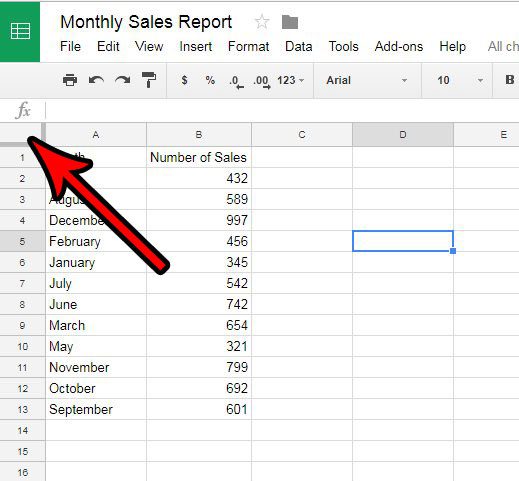Screen dimensions: 519x481
Task: Select column C header
Action: tap(302, 135)
